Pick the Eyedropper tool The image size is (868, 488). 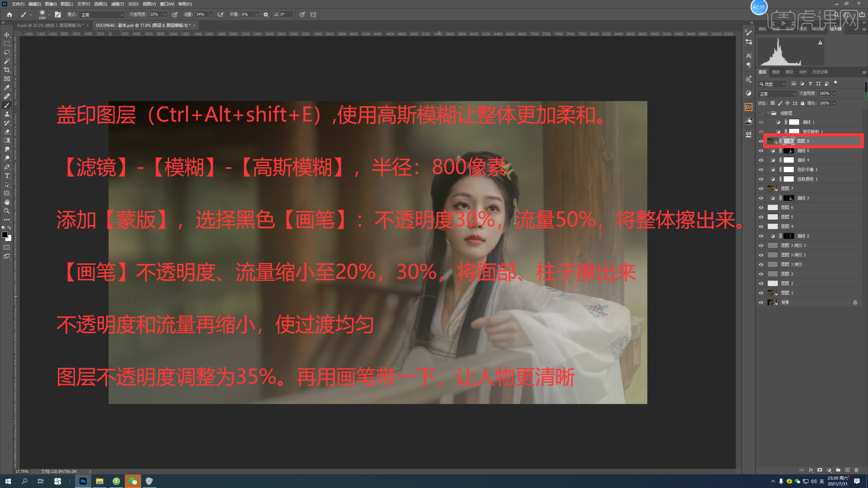tap(7, 88)
